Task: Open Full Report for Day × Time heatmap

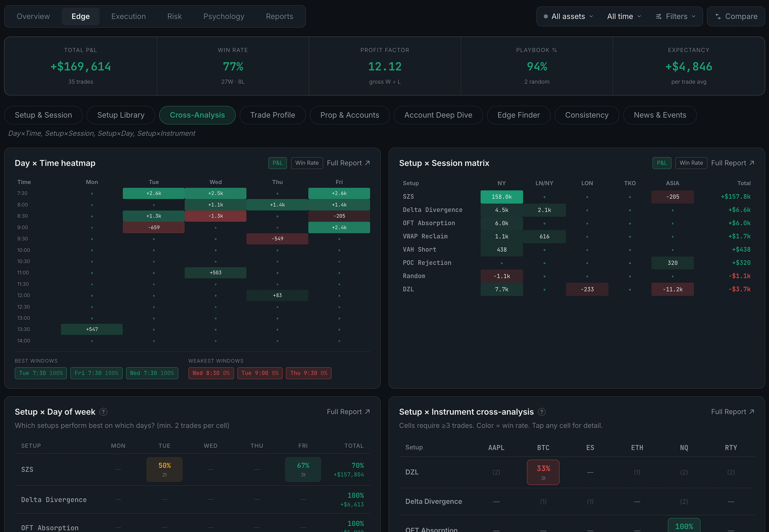Action: pos(348,163)
